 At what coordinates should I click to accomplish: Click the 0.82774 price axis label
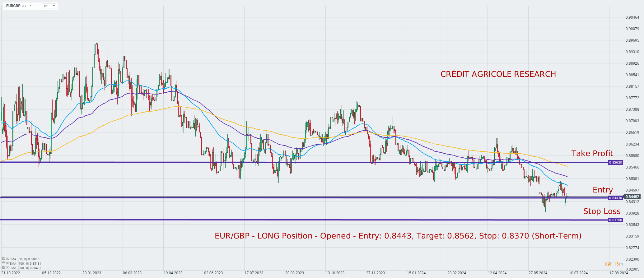[632, 248]
